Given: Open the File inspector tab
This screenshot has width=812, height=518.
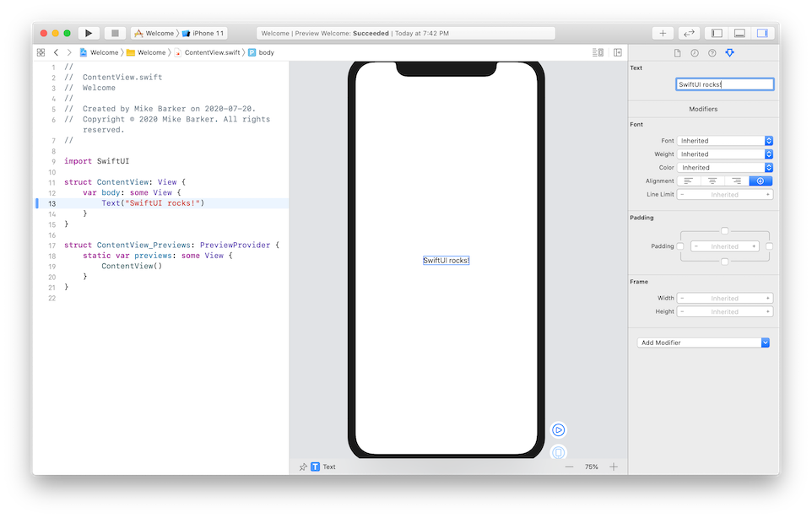Looking at the screenshot, I should [x=677, y=53].
